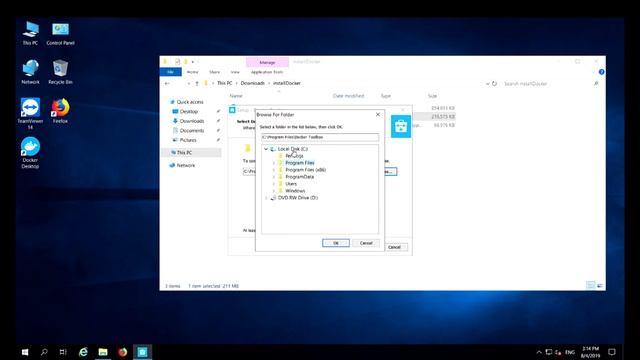This screenshot has width=640, height=360.
Task: Expand Program Files (x86) node
Action: [273, 170]
